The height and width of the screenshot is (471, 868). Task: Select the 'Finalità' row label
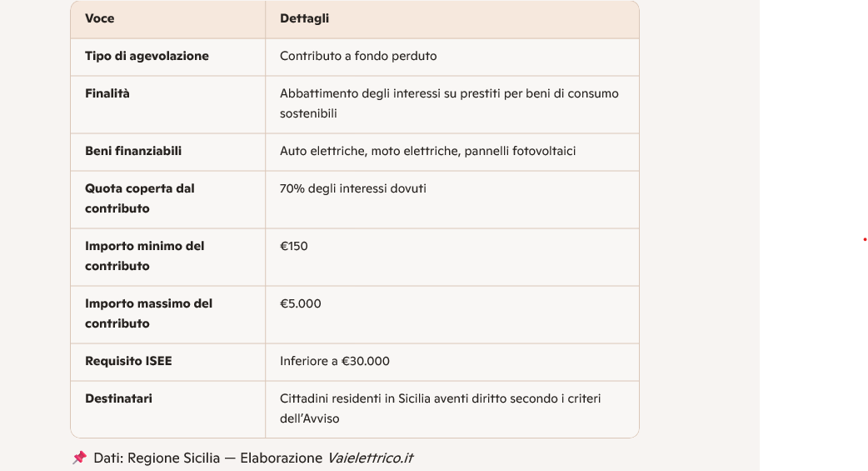[107, 93]
